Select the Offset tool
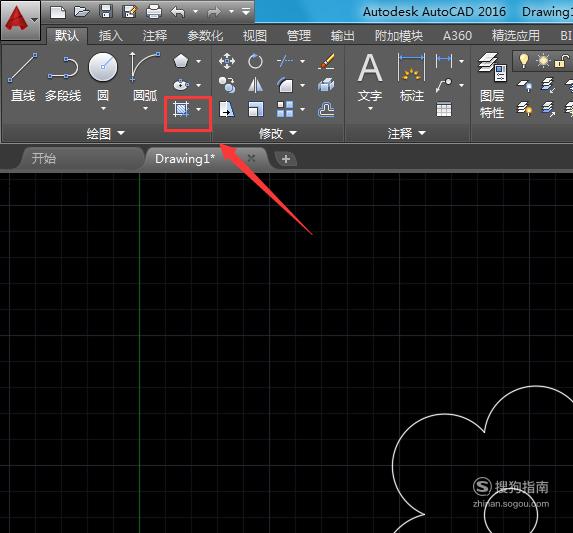The image size is (573, 533). [x=326, y=109]
